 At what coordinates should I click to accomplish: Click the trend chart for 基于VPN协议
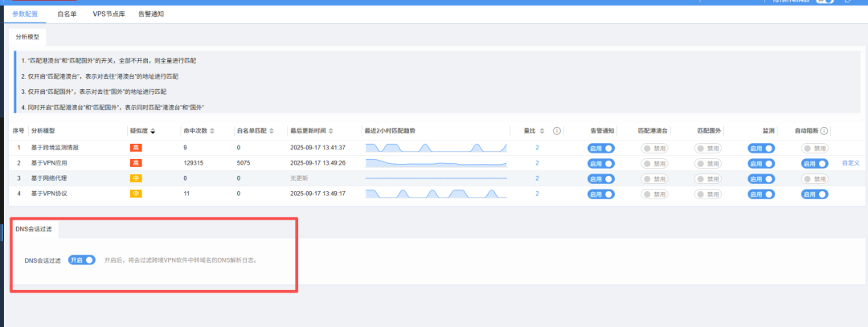pos(436,194)
